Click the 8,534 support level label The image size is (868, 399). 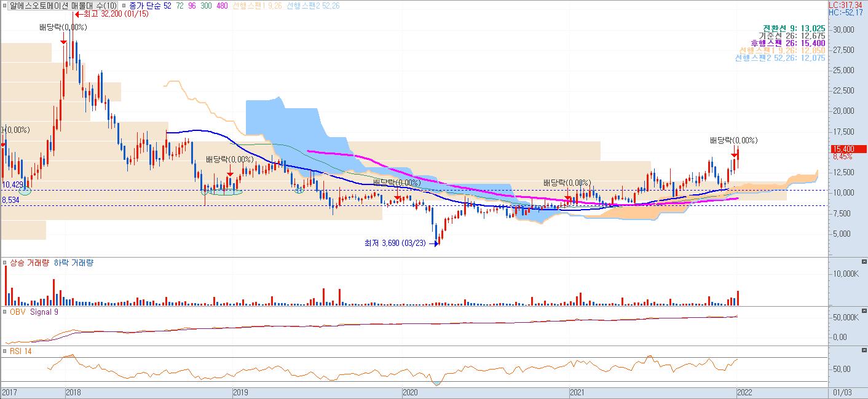[11, 200]
